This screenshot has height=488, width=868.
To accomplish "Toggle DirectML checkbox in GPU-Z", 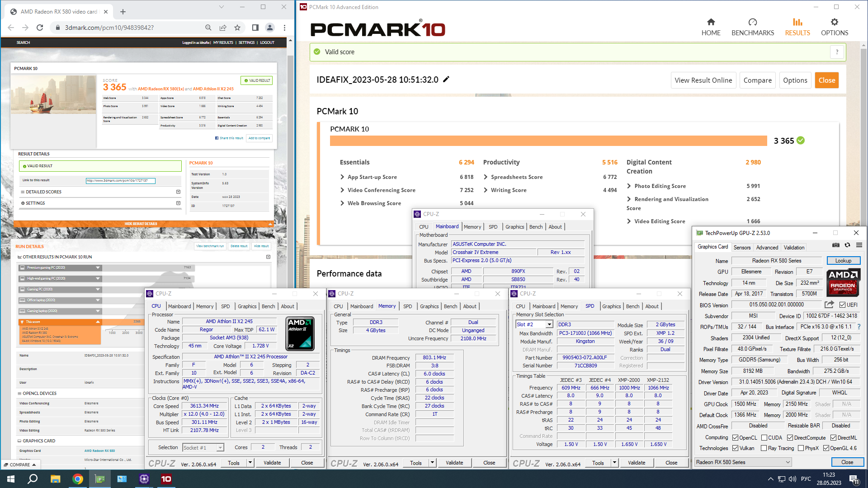I will coord(833,438).
